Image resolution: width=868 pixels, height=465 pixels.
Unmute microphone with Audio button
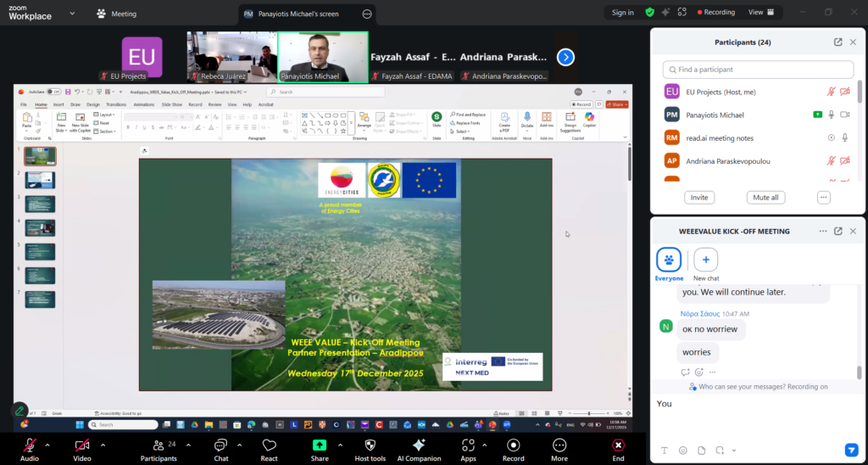[30, 445]
